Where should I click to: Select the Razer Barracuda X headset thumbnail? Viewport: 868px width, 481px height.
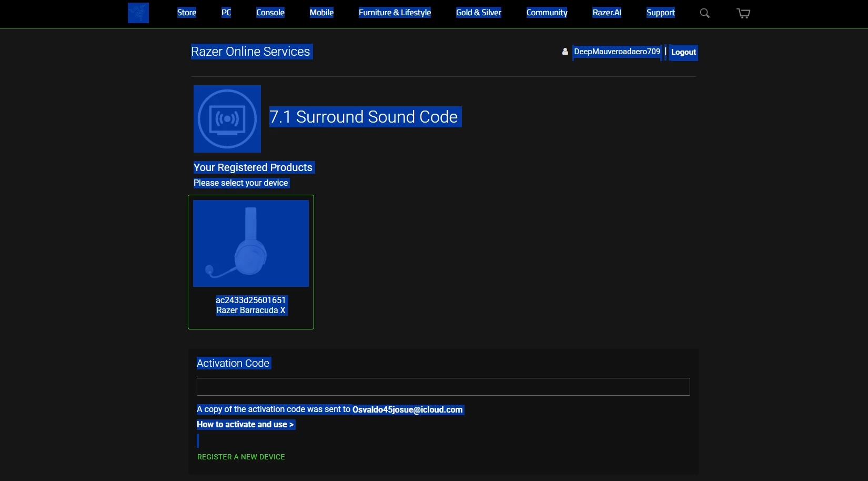[x=251, y=243]
